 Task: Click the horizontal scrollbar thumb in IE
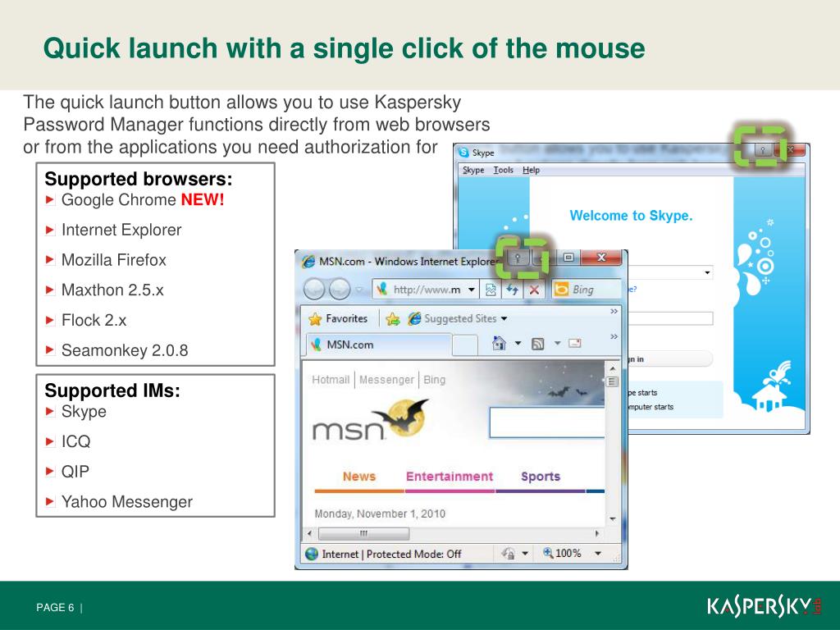click(363, 533)
